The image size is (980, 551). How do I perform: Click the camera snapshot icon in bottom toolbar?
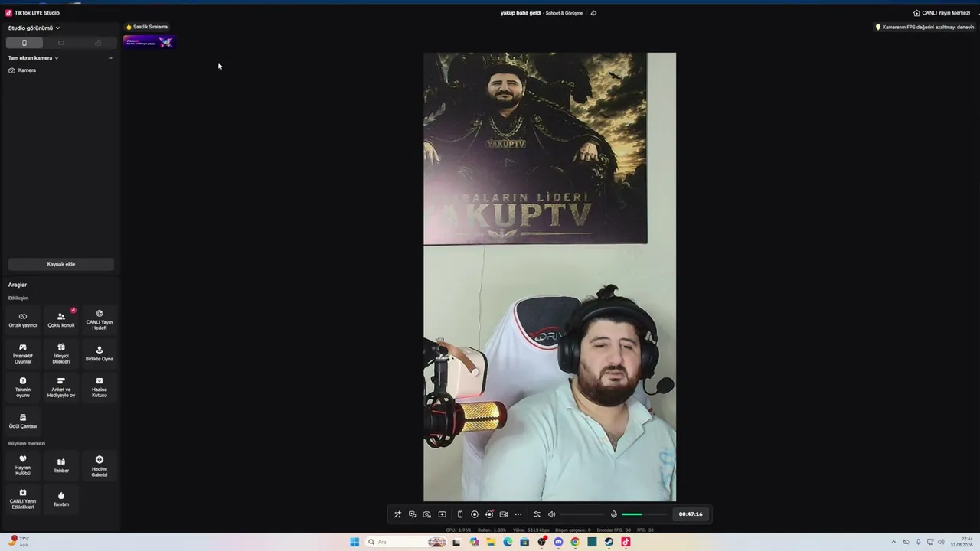click(427, 514)
